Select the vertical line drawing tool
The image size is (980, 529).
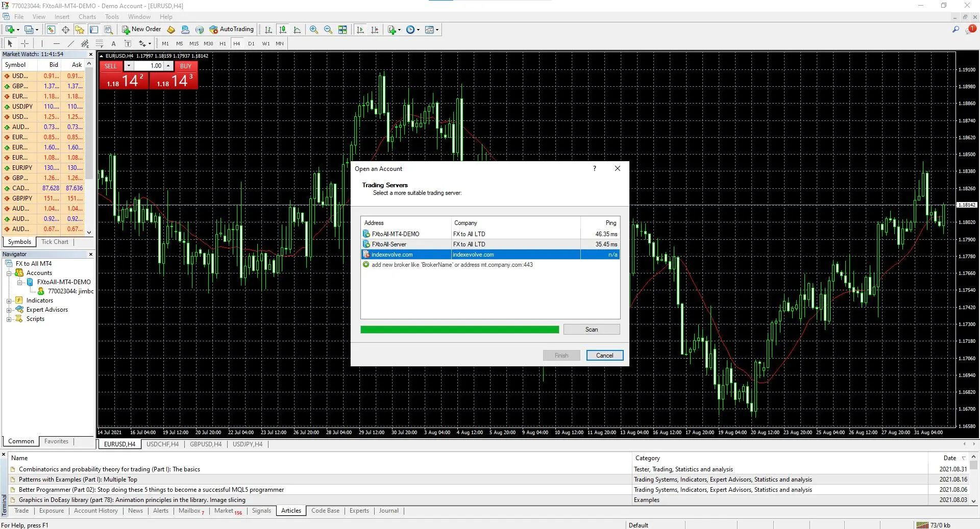pyautogui.click(x=42, y=44)
